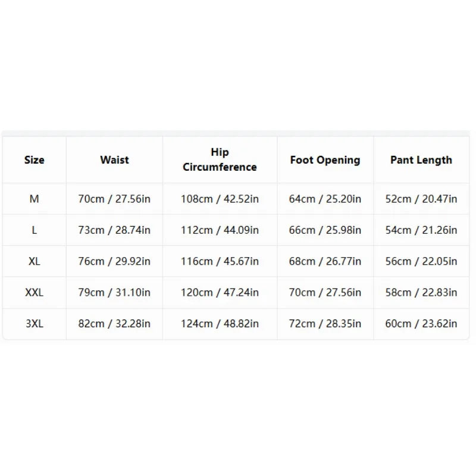This screenshot has height=476, width=476.
Task: Click the 112cm / 44.09in hip cell
Action: (220, 230)
